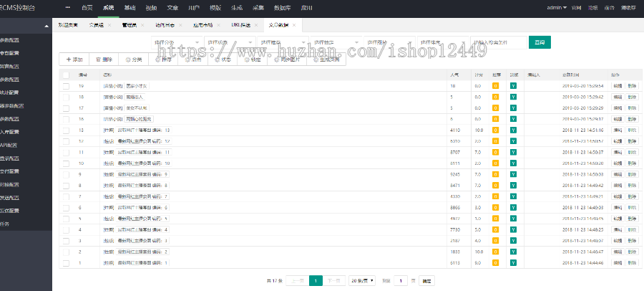Viewport: 644px width, 291px height.
Task: Check the checkbox for row 18
Action: tap(66, 97)
